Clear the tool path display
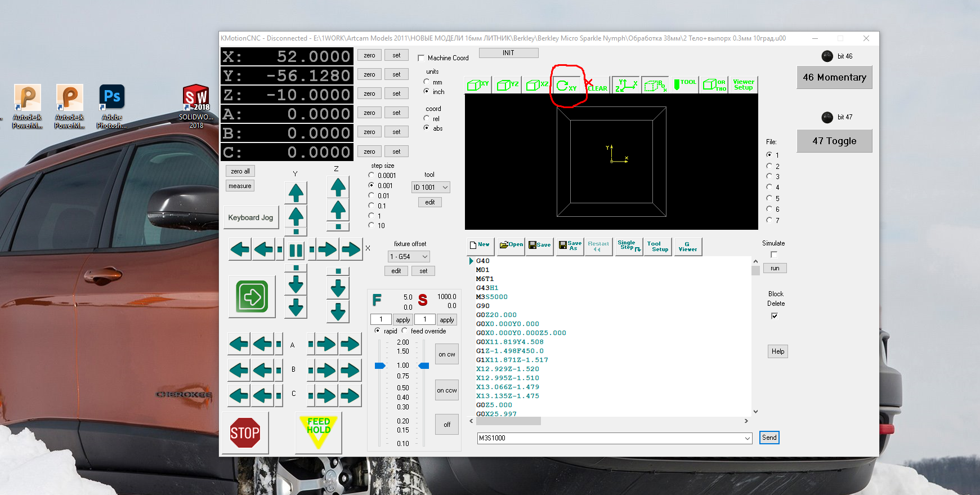980x495 pixels. pyautogui.click(x=597, y=86)
